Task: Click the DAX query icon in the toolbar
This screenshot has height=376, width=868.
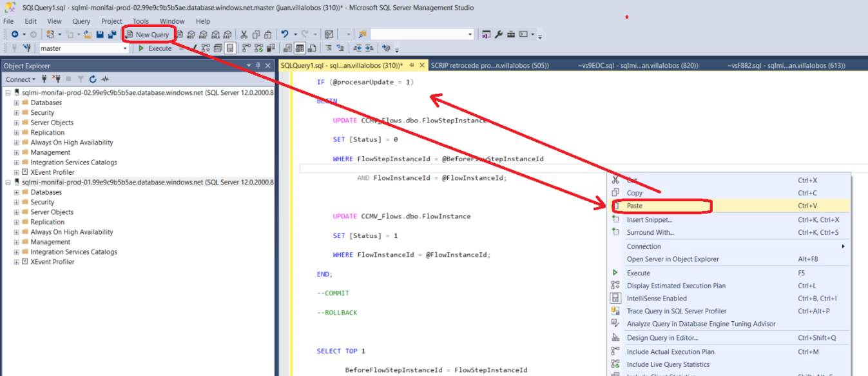Action: [227, 35]
